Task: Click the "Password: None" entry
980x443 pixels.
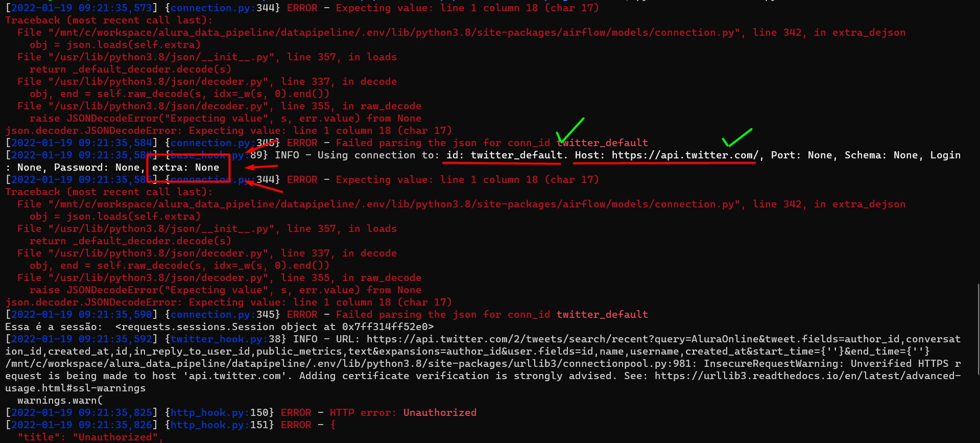Action: pyautogui.click(x=97, y=167)
